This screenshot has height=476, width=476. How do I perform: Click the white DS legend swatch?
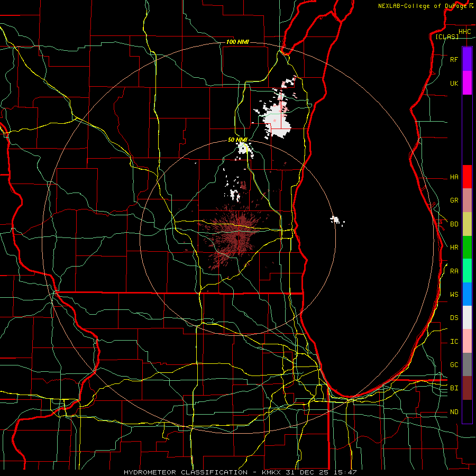467,317
